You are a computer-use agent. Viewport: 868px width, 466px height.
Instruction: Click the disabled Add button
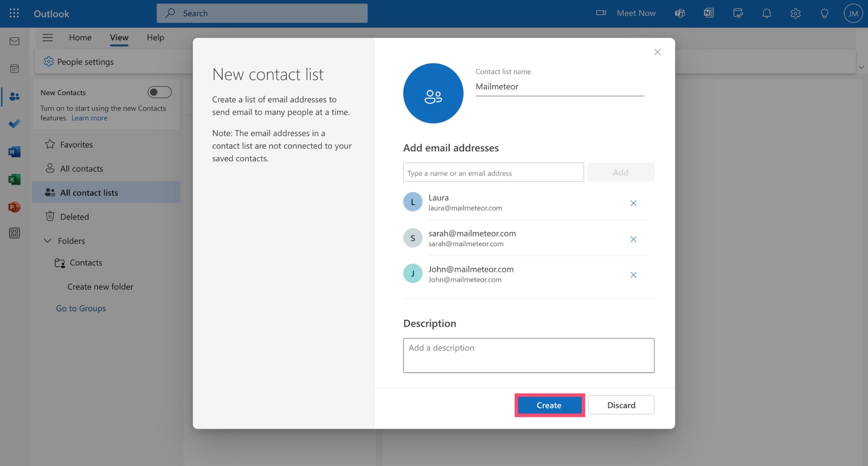click(x=621, y=172)
